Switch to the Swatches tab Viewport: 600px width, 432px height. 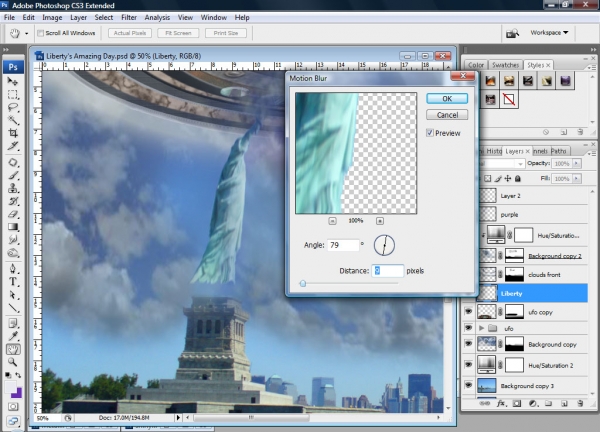[505, 65]
